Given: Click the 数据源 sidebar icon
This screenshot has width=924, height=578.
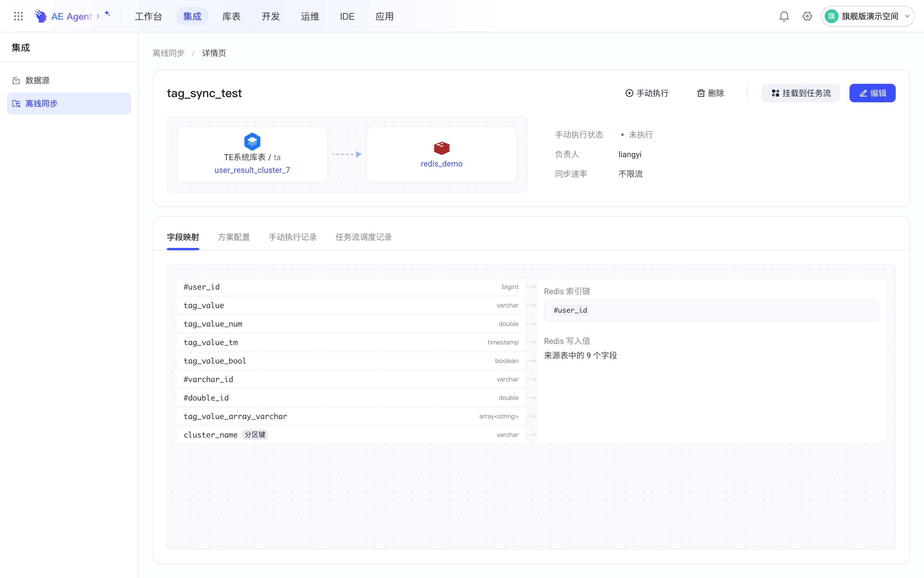Looking at the screenshot, I should tap(16, 80).
